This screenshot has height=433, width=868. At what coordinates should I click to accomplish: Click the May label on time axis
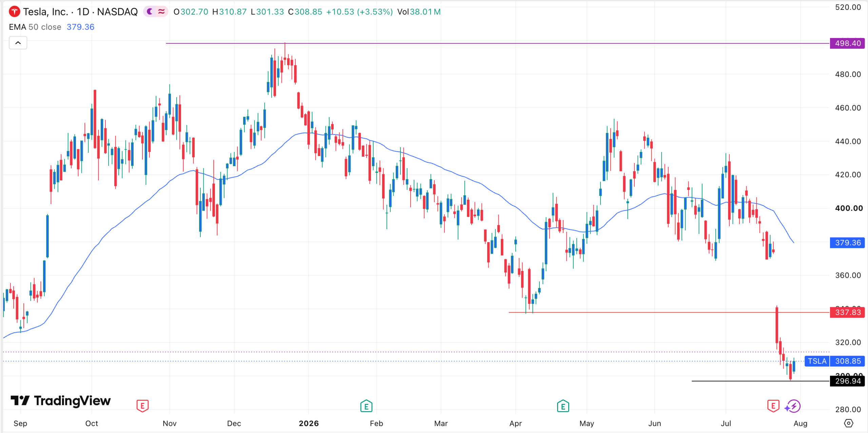[587, 424]
